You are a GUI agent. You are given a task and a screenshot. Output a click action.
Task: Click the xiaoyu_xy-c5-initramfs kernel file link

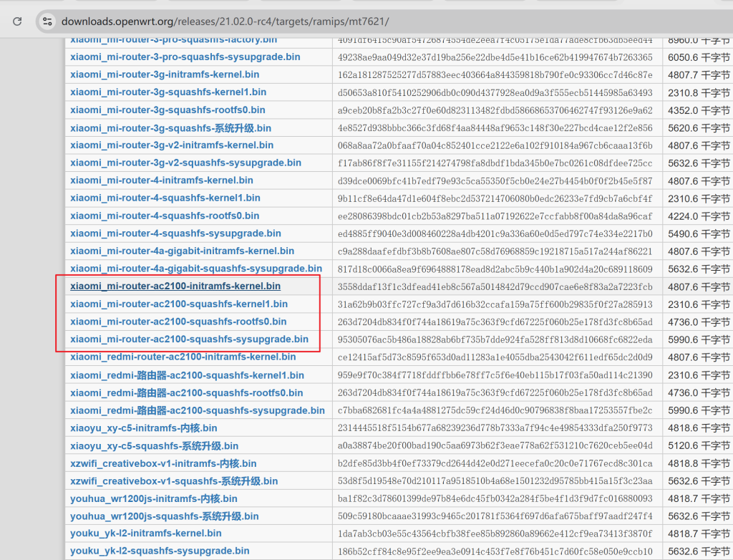pyautogui.click(x=143, y=428)
